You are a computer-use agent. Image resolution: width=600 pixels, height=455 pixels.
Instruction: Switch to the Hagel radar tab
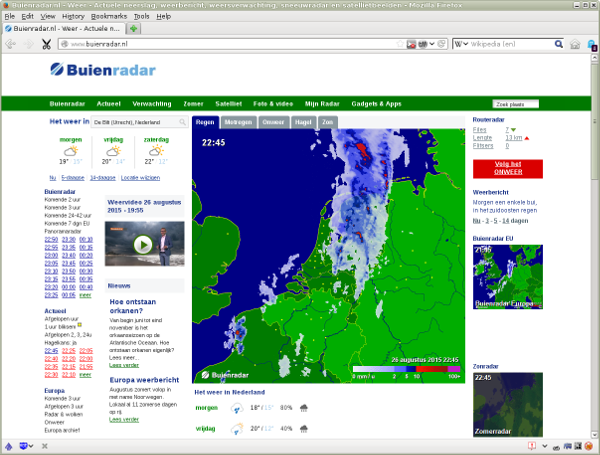pos(303,122)
